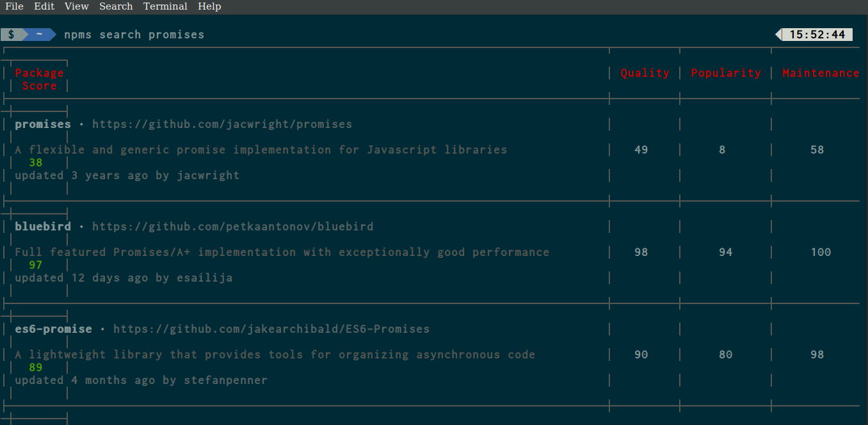Open the File menu
The image size is (868, 425).
[14, 6]
